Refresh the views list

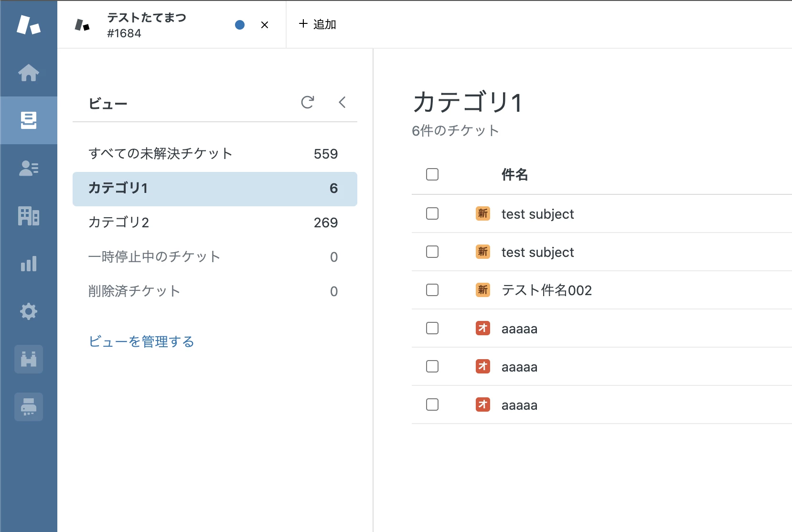[x=308, y=102]
